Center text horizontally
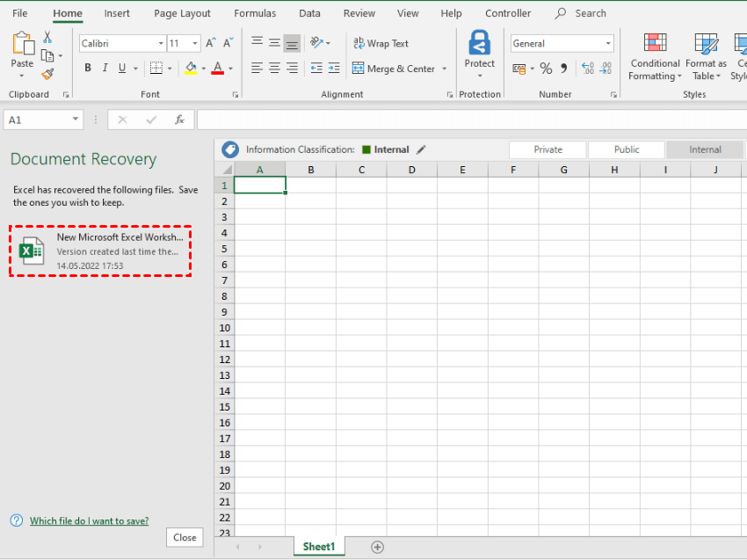 click(274, 69)
